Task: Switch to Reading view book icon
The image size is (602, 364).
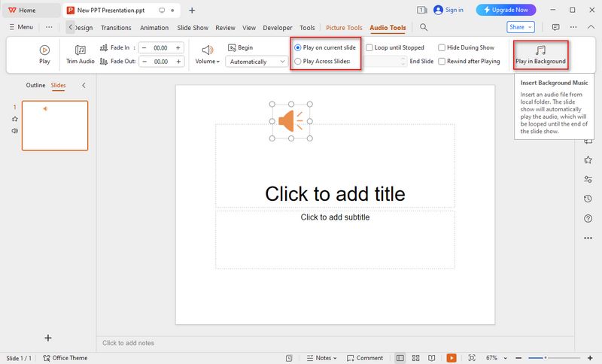Action: click(431, 358)
